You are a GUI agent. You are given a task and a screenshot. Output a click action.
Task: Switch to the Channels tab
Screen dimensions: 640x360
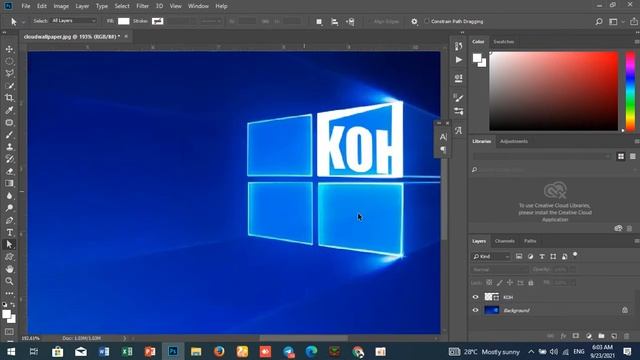pyautogui.click(x=504, y=241)
